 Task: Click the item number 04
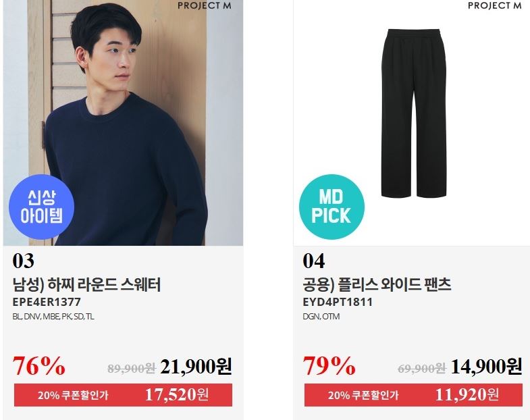click(314, 261)
